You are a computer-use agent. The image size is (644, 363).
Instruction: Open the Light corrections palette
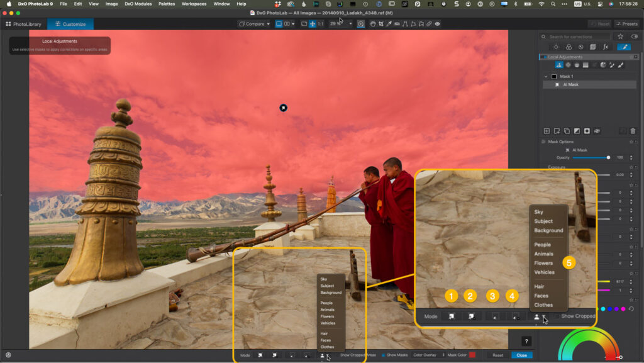pyautogui.click(x=556, y=47)
